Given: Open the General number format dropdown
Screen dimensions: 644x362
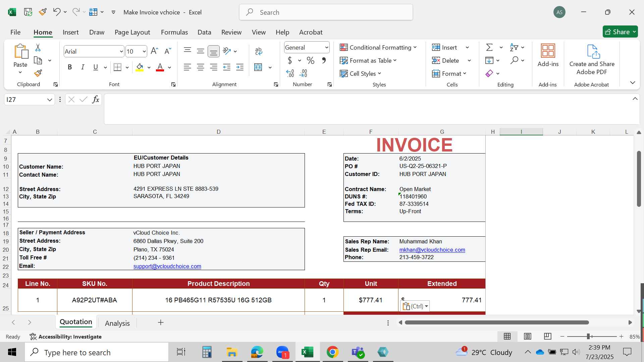Looking at the screenshot, I should point(326,48).
